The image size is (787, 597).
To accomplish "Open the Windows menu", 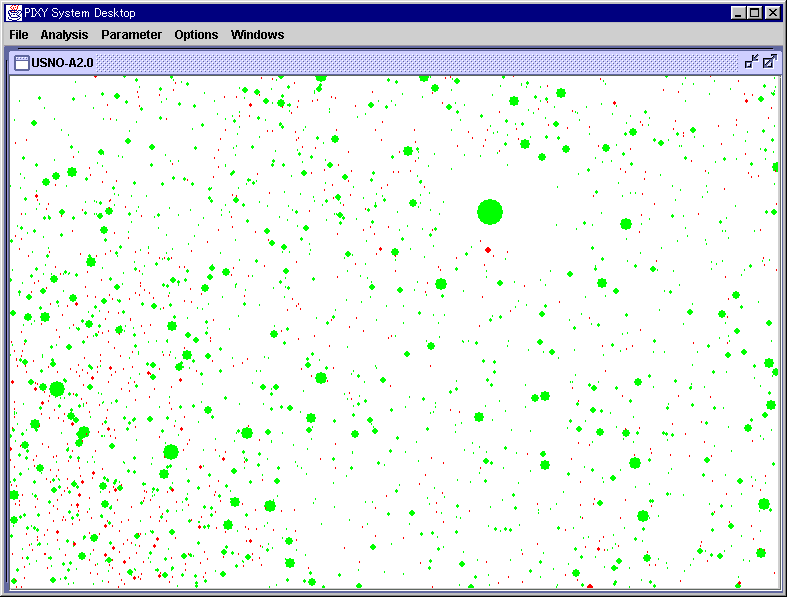I will pyautogui.click(x=257, y=35).
